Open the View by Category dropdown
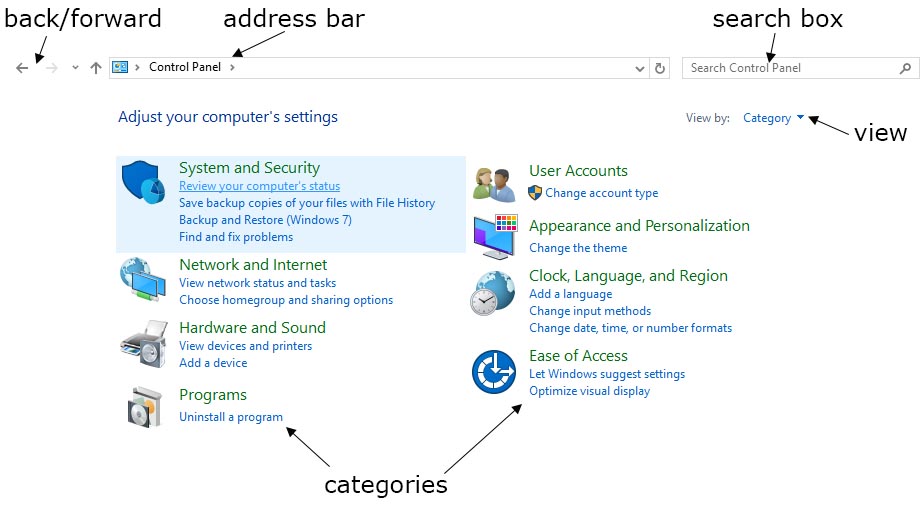This screenshot has height=505, width=923. pyautogui.click(x=773, y=118)
